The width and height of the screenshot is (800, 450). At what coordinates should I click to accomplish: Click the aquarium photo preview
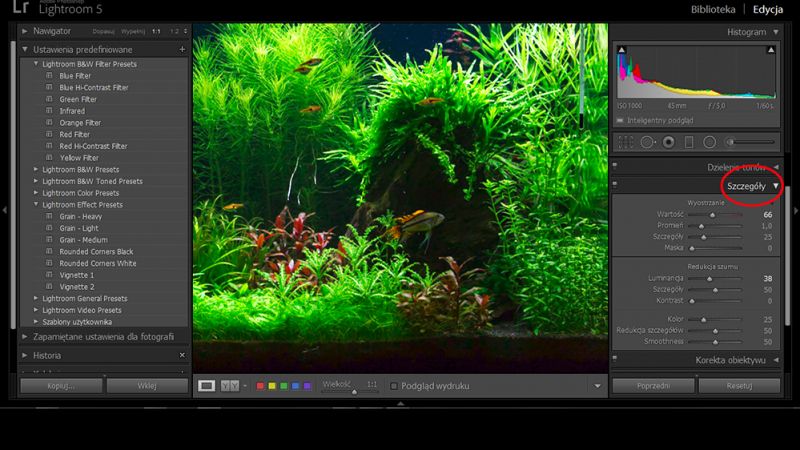[400, 198]
